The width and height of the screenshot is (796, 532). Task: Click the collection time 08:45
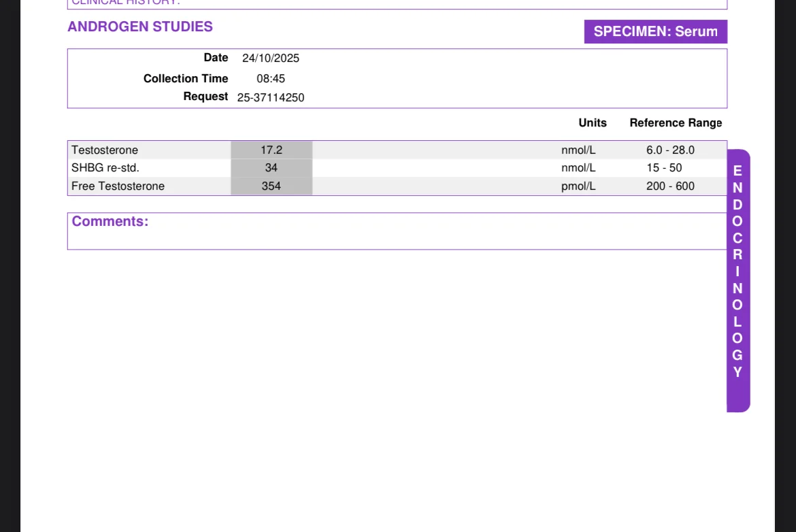tap(271, 79)
